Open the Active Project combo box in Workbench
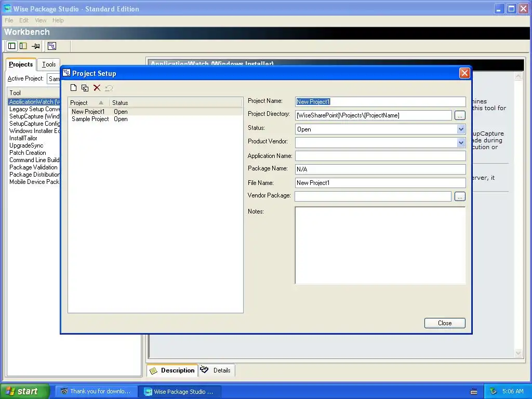This screenshot has height=399, width=532. click(x=54, y=79)
